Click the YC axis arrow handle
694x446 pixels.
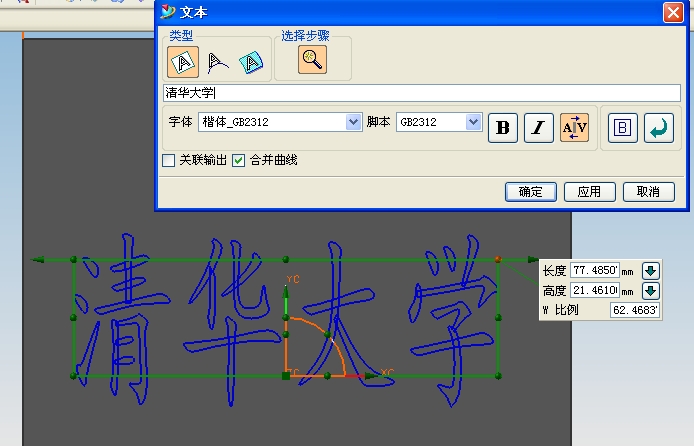(x=286, y=292)
